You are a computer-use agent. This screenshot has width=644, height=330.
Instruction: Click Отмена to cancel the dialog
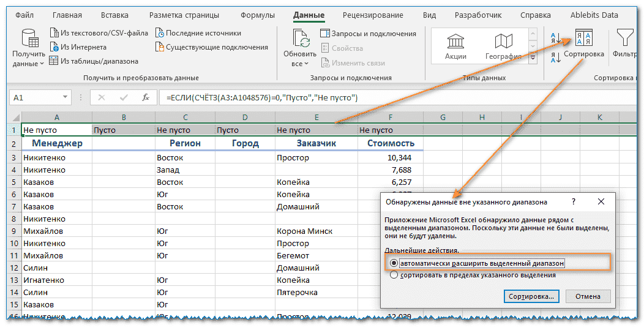588,296
